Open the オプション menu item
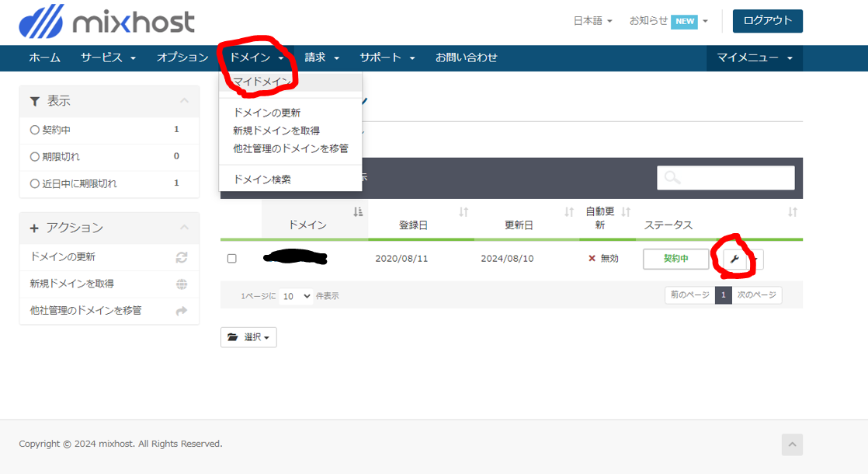The height and width of the screenshot is (474, 868). [x=182, y=58]
